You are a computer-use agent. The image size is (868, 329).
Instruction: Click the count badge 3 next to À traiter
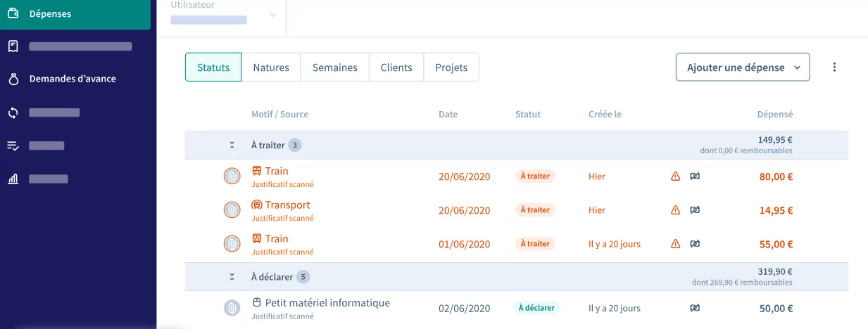pyautogui.click(x=295, y=146)
